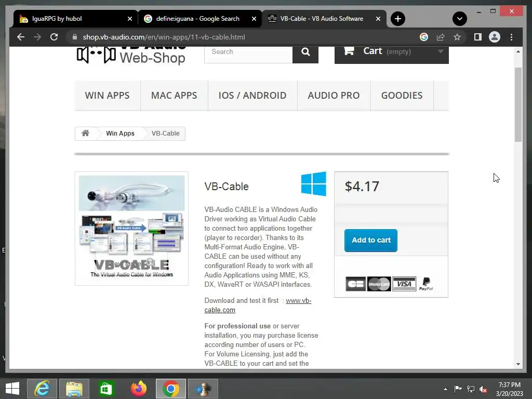Open the WIN APPS menu

tap(107, 96)
